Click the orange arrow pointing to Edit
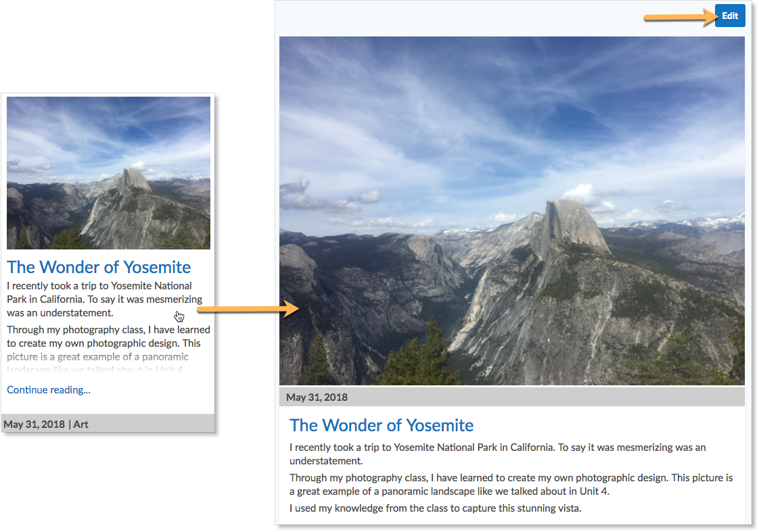Image resolution: width=759 pixels, height=532 pixels. [680, 18]
